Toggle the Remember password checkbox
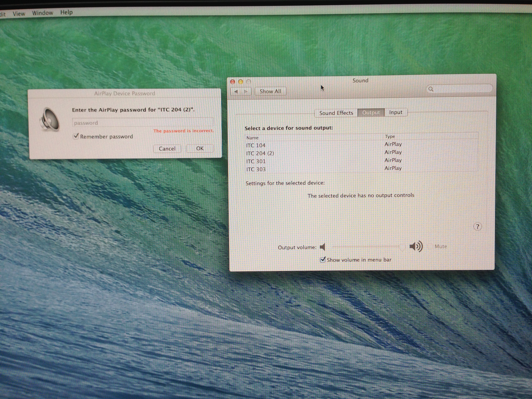Screen dimensions: 532x399 (x=76, y=136)
